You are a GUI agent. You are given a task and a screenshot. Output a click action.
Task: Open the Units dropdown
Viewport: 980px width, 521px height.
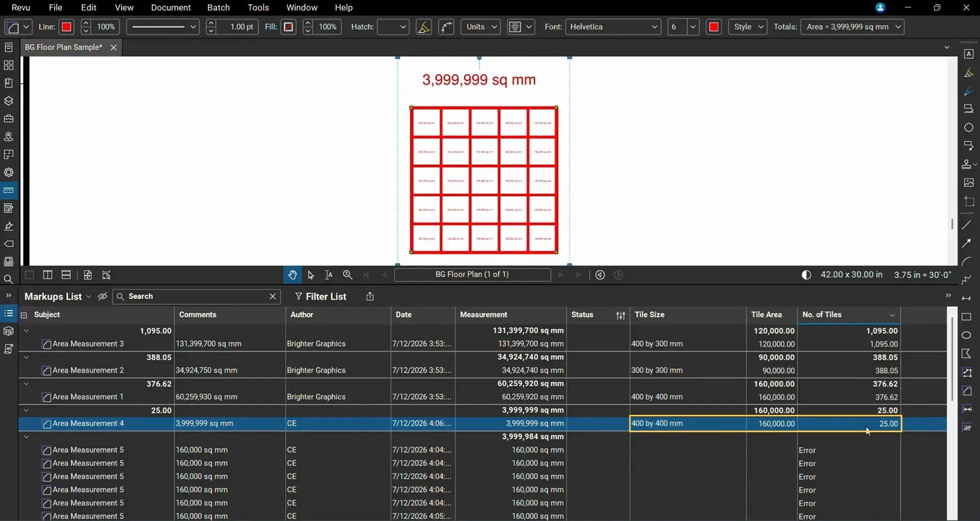pyautogui.click(x=481, y=27)
